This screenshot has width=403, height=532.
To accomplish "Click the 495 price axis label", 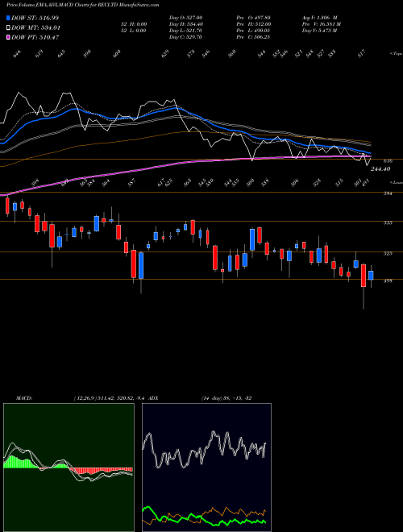I will [x=388, y=281].
